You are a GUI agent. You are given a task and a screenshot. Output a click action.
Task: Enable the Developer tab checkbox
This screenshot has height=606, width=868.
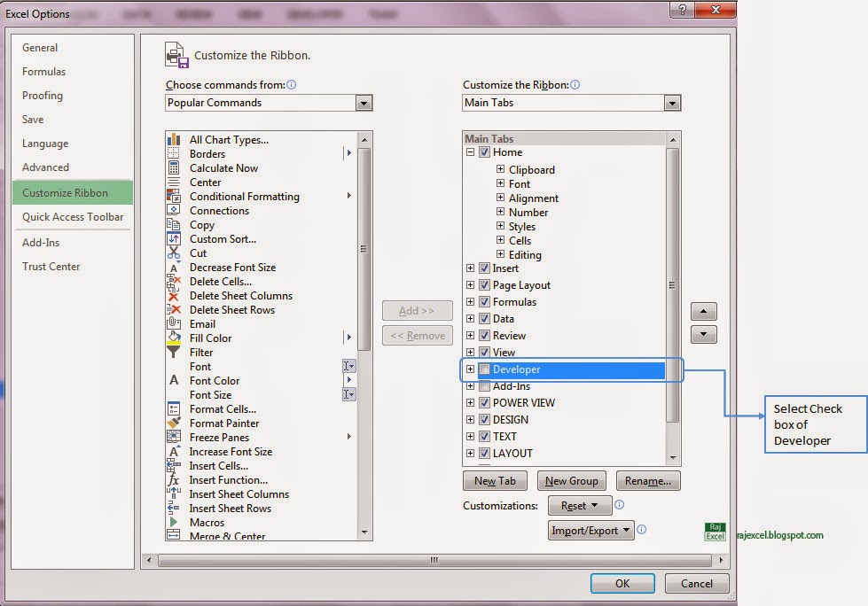click(x=485, y=369)
